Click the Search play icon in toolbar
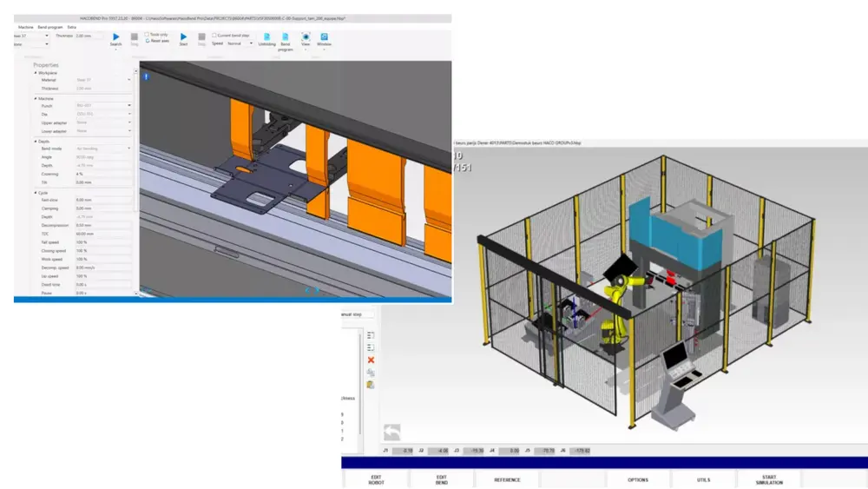 (115, 36)
